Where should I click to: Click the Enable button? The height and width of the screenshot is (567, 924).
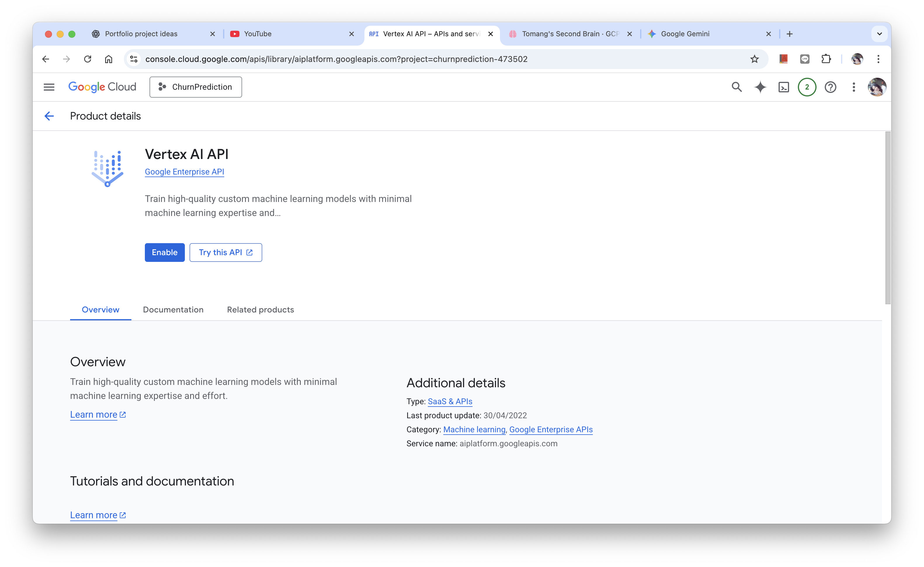165,253
